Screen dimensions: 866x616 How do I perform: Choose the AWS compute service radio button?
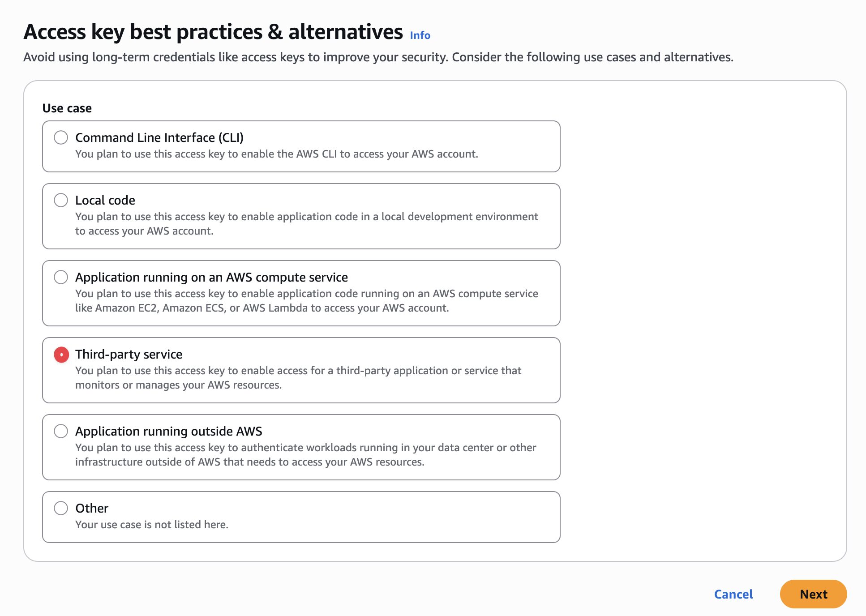pos(61,277)
